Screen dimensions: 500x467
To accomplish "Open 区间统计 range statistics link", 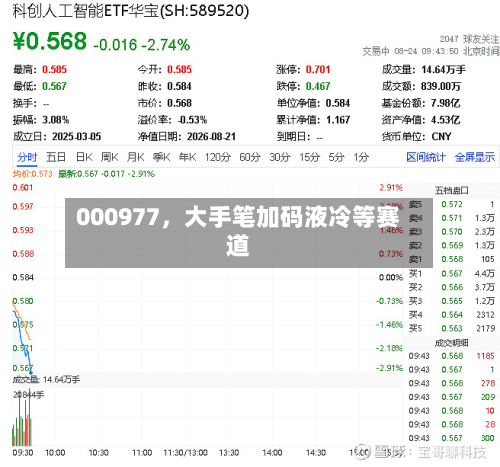I will coord(426,157).
